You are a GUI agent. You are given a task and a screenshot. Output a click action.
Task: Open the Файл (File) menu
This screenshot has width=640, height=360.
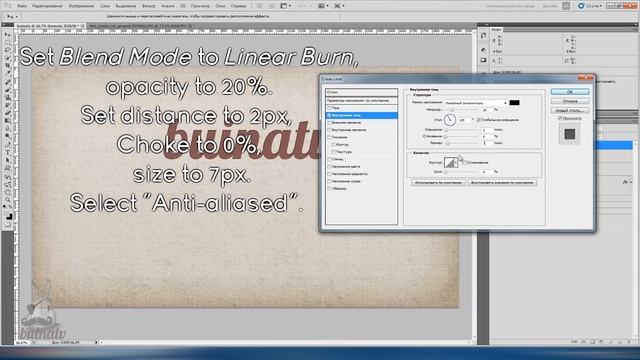click(22, 6)
